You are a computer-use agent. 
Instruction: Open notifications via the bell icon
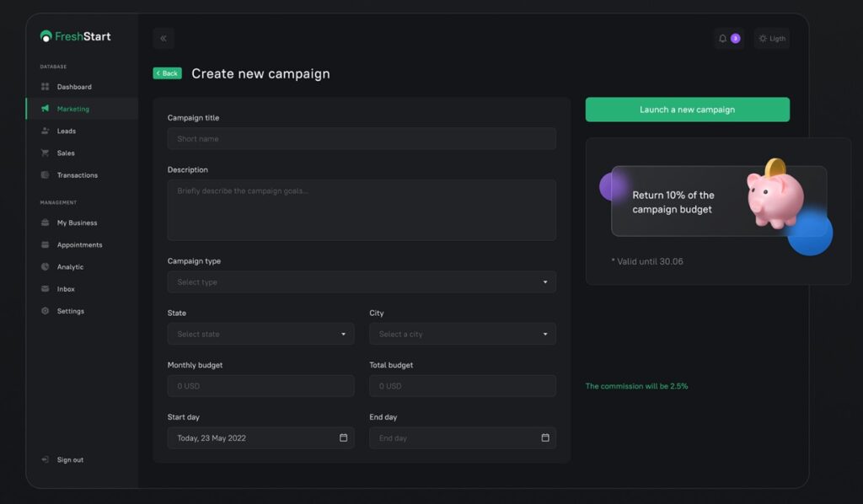click(722, 39)
